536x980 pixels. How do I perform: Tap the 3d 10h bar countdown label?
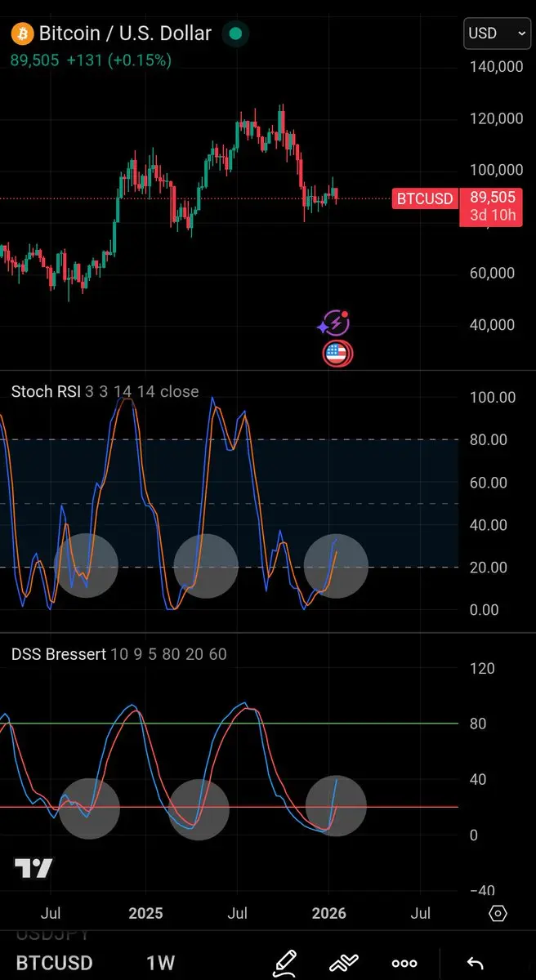coord(491,216)
